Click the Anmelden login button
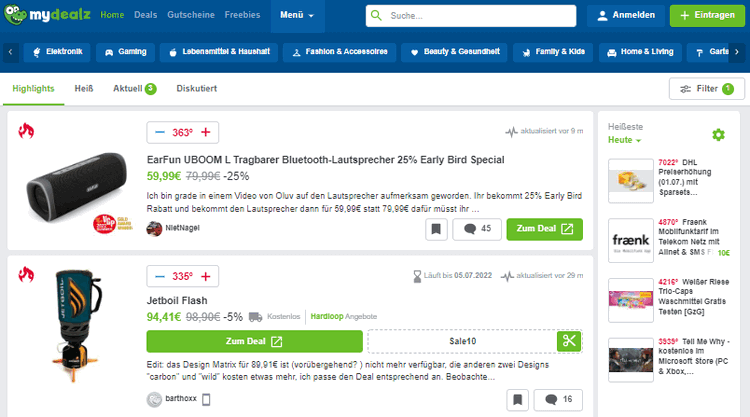Image resolution: width=750 pixels, height=417 pixels. [x=626, y=15]
